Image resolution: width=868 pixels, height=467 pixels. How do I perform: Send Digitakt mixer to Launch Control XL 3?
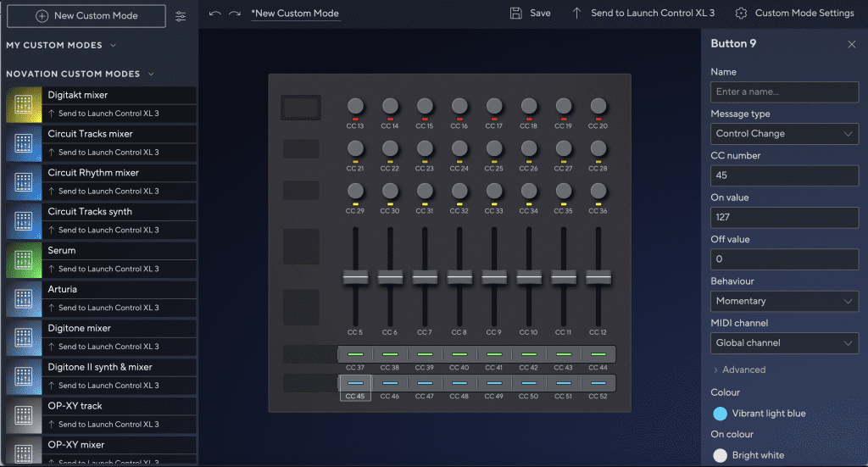point(103,114)
